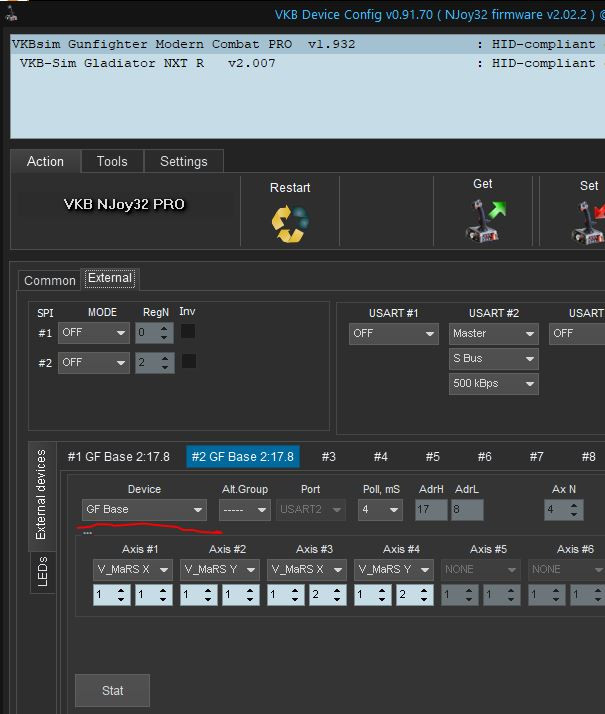Switch to the Action tab

[x=45, y=161]
